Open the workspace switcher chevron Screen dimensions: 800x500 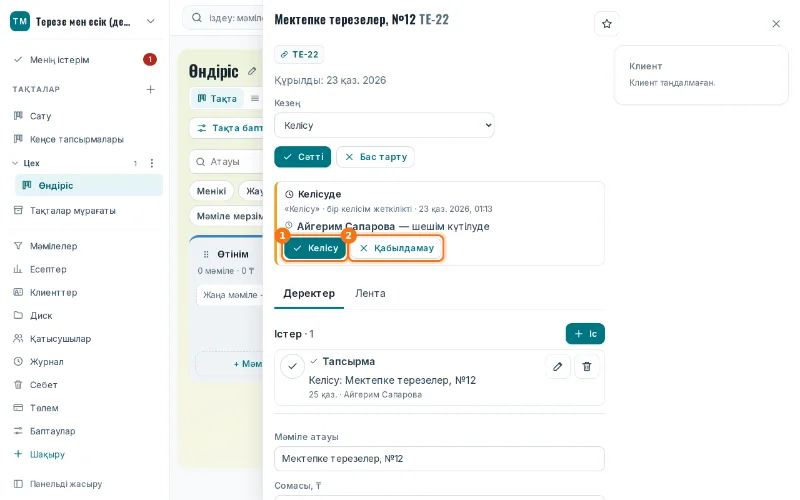[x=151, y=21]
